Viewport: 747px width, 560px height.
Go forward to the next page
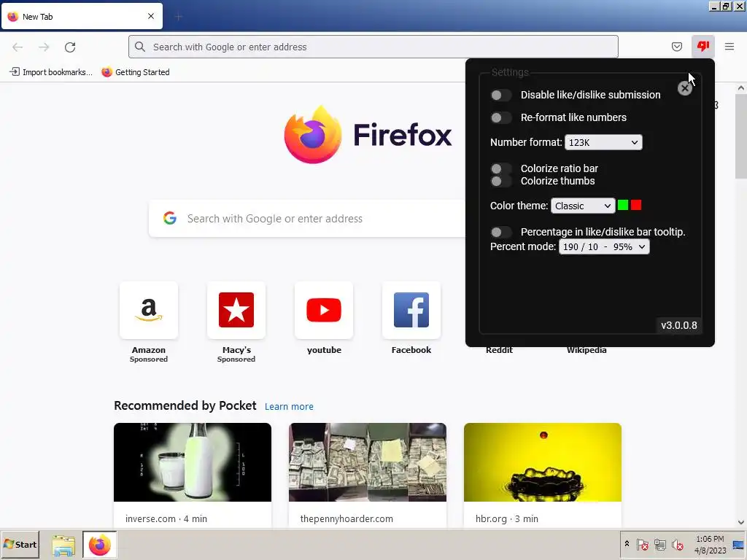44,47
